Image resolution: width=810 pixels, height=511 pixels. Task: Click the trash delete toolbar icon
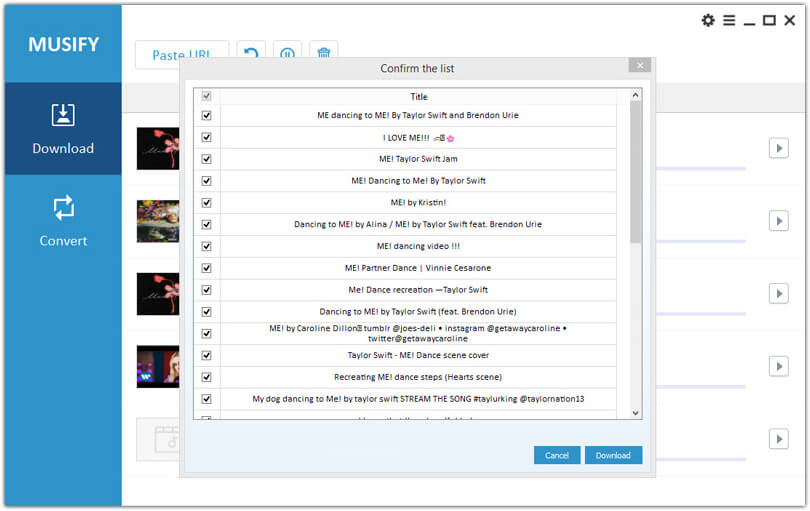(323, 54)
